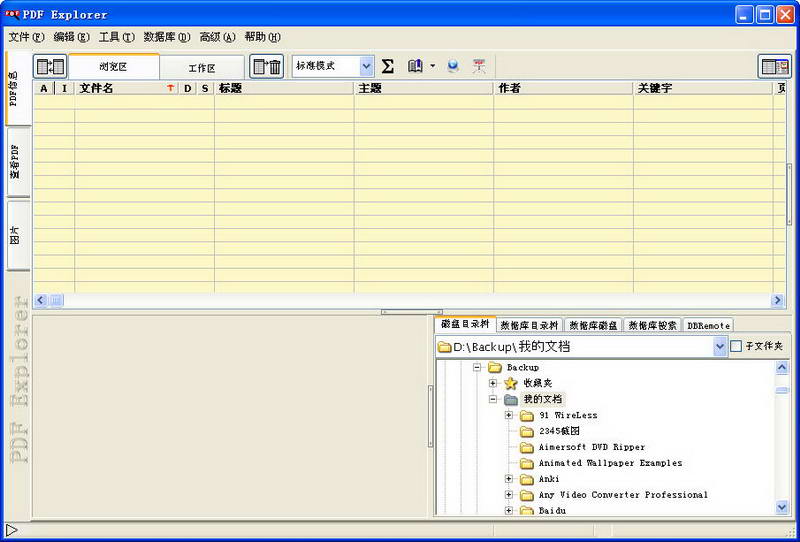Screen dimensions: 800x542
Task: Expand the Baidu folder node
Action: (x=509, y=510)
